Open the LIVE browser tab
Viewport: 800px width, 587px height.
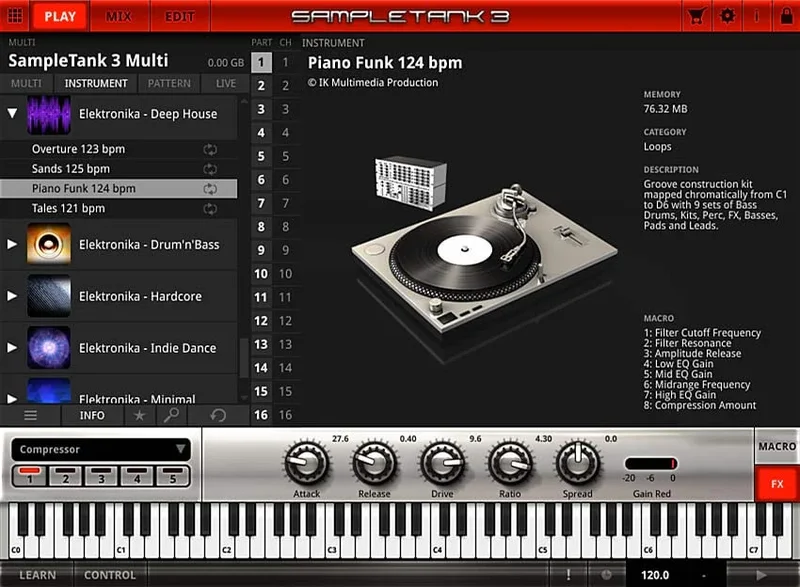[x=226, y=84]
